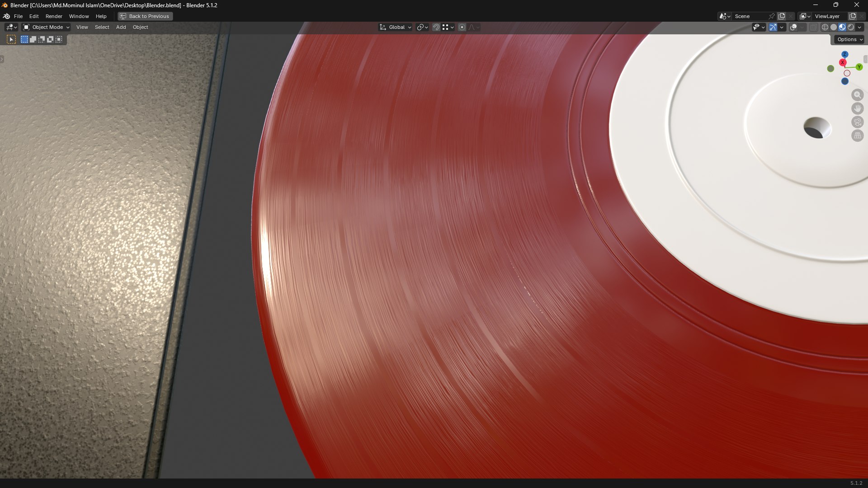
Task: Switch perspective/orthographic grid icon
Action: pyautogui.click(x=858, y=136)
